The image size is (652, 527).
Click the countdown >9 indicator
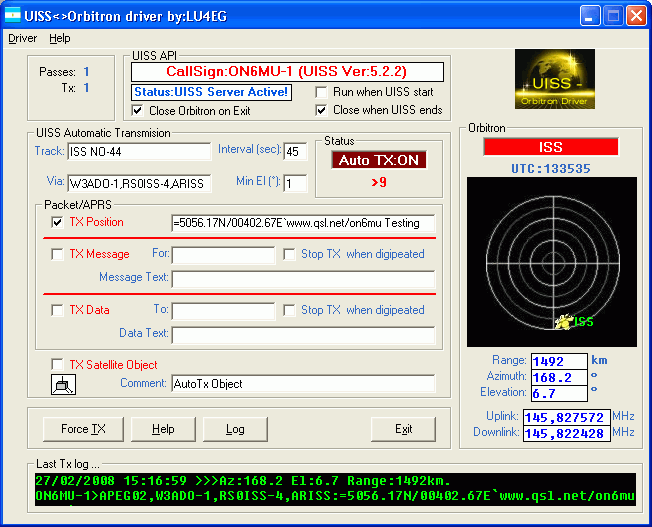[379, 182]
